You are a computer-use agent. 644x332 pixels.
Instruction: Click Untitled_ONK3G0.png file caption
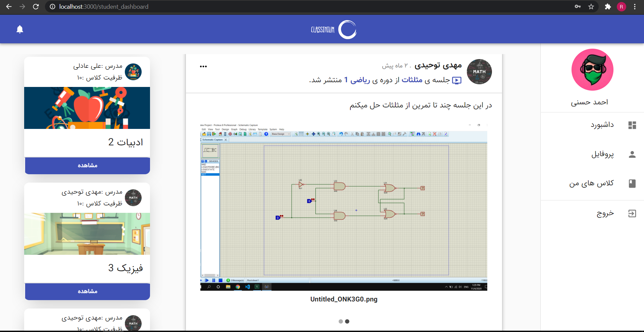pyautogui.click(x=344, y=299)
